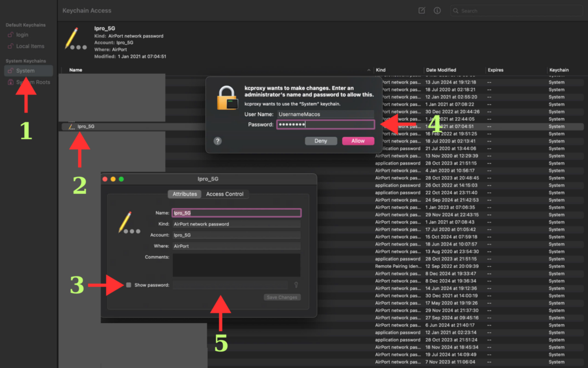Click the Save Changes button
Image resolution: width=588 pixels, height=368 pixels.
(282, 297)
